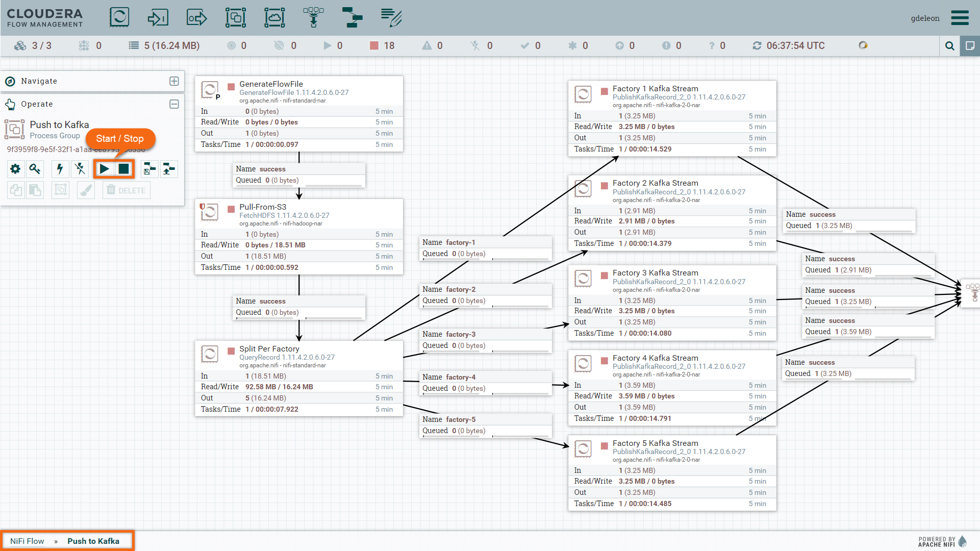The image size is (980, 551).
Task: Click the Create Template icon
Action: click(x=149, y=169)
